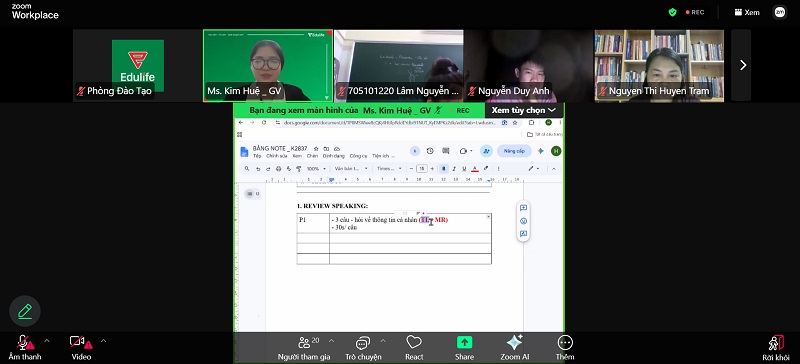
Task: Open Trò chuyện chat panel
Action: pos(363,347)
